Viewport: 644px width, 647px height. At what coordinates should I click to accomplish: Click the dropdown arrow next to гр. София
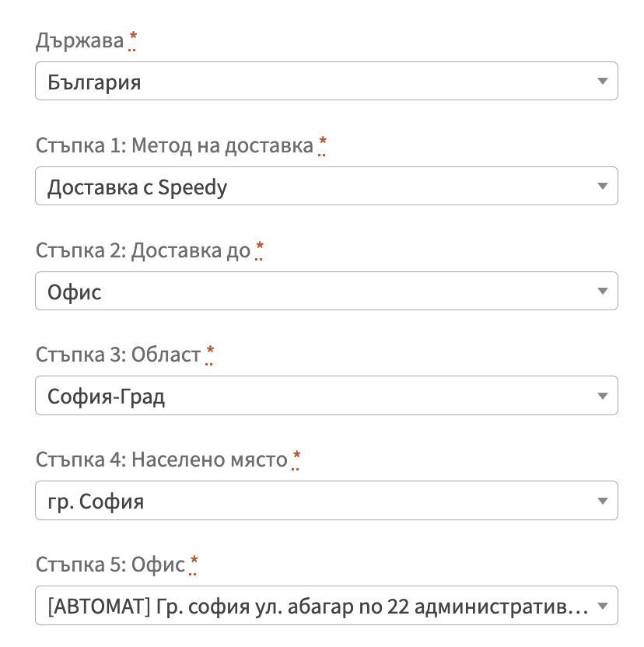coord(603,501)
